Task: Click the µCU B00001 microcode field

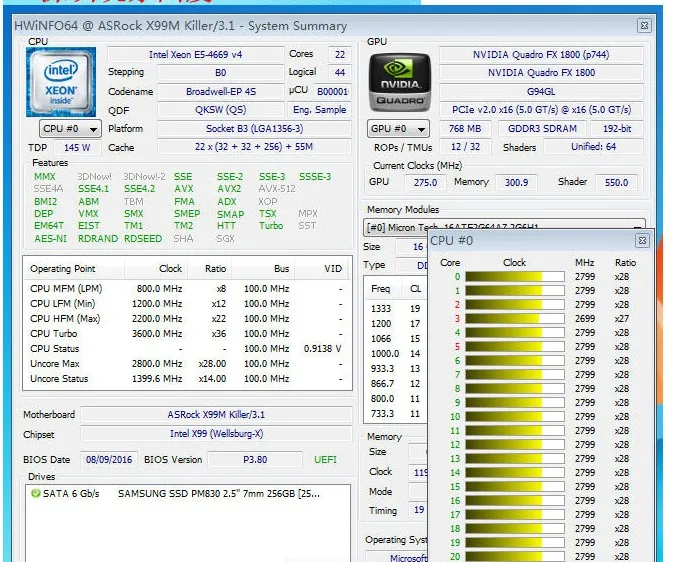Action: pyautogui.click(x=333, y=91)
